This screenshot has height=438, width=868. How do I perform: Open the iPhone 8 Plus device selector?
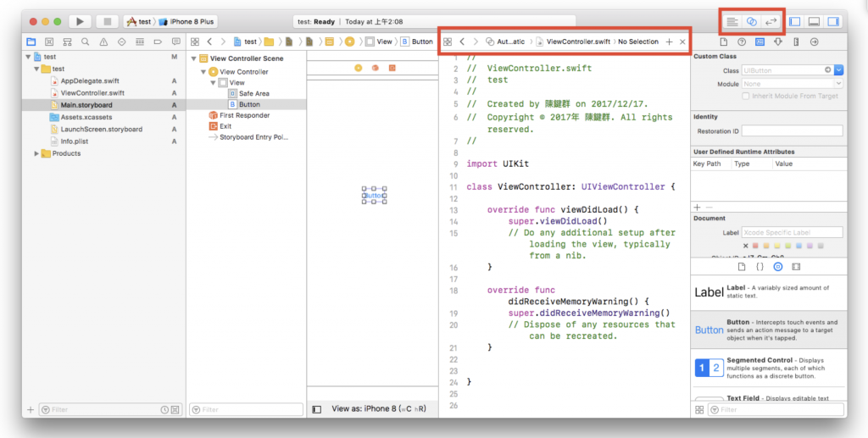click(187, 21)
